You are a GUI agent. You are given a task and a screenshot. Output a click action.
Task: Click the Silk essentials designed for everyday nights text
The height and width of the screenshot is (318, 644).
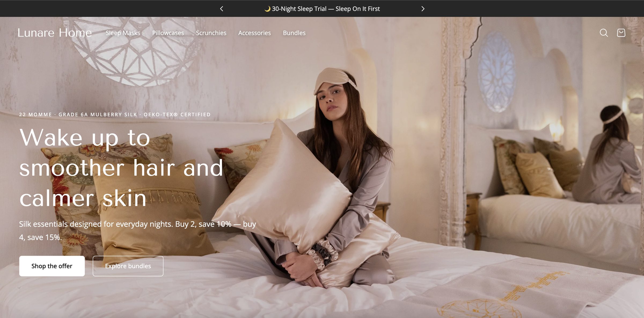tap(138, 231)
